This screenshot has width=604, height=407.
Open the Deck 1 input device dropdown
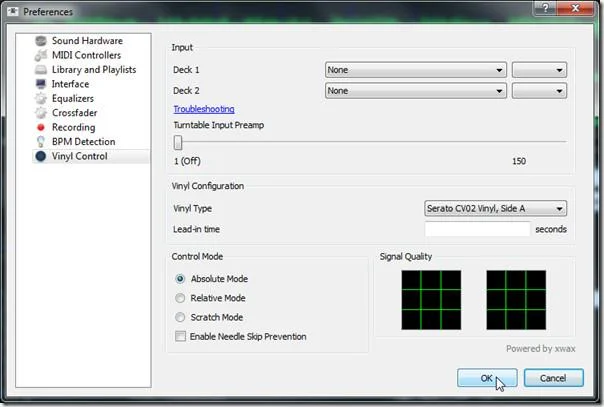pos(416,70)
